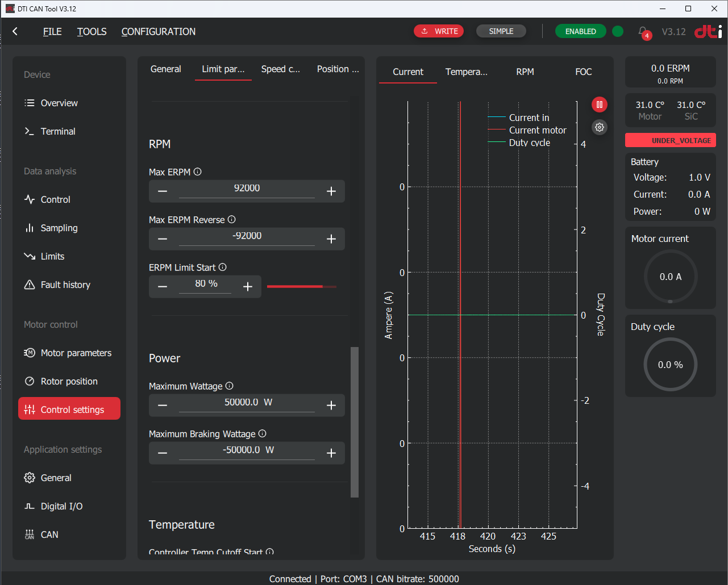
Task: Edit the Maximum Wattage field
Action: tap(247, 403)
